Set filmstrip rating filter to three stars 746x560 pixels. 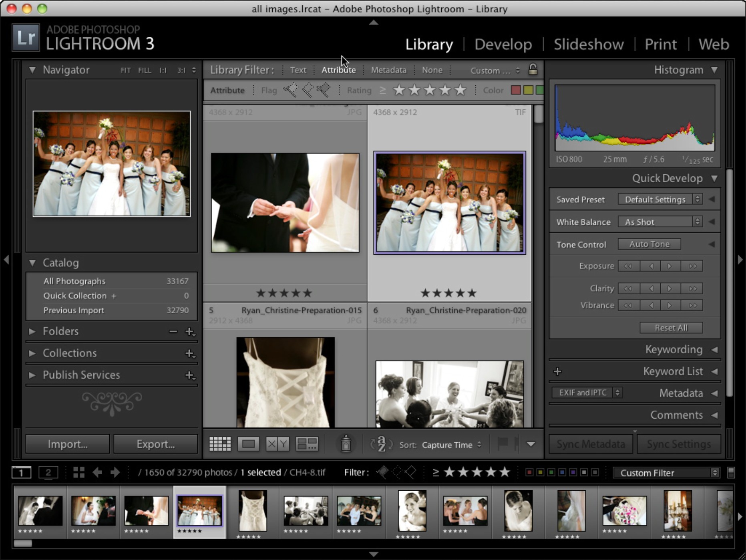tap(477, 472)
